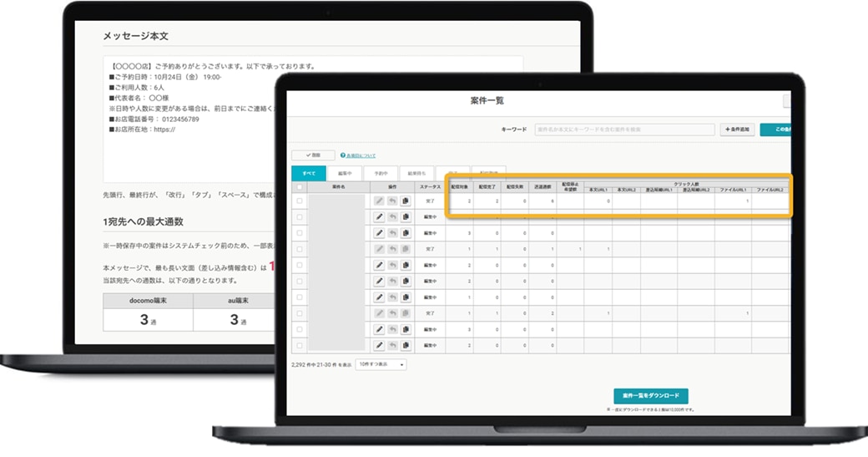Click the copy icon in the ninth table row
Viewport: 868px width, 457px height.
click(406, 330)
